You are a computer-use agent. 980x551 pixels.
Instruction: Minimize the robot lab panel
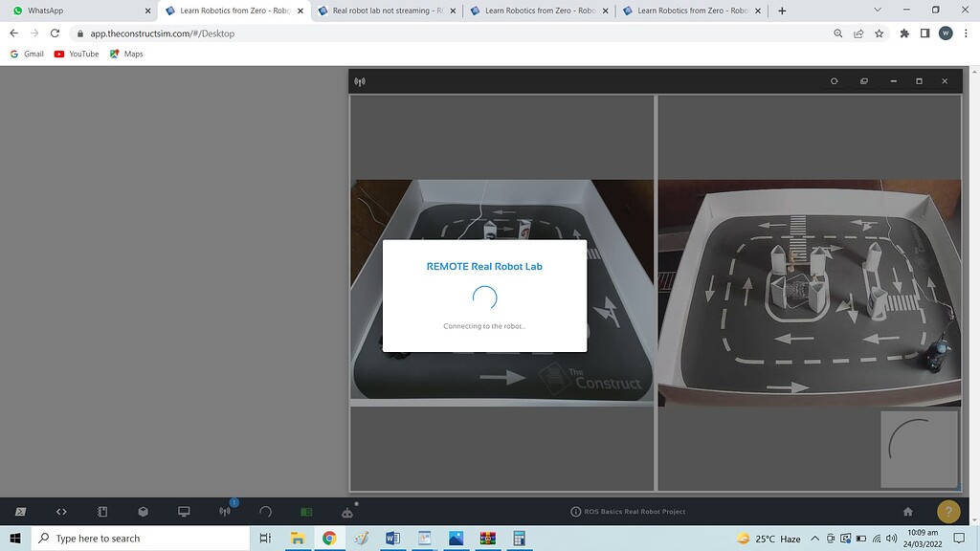(894, 81)
